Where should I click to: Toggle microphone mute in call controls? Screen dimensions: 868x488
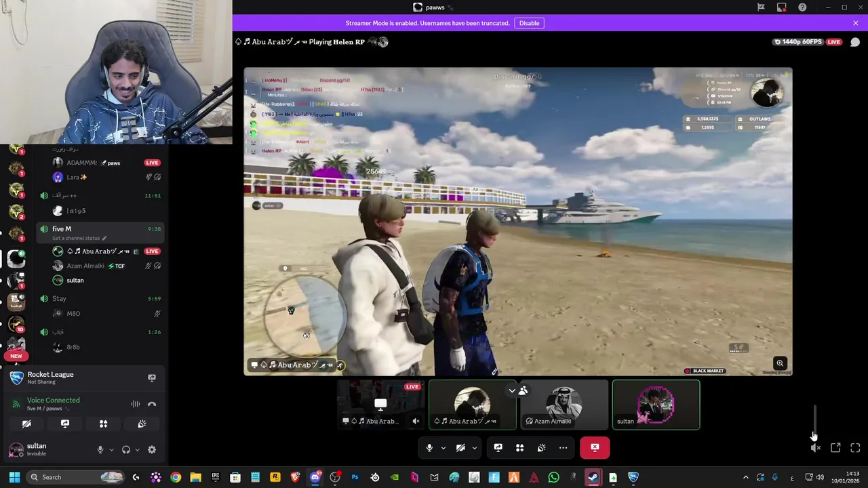(429, 447)
